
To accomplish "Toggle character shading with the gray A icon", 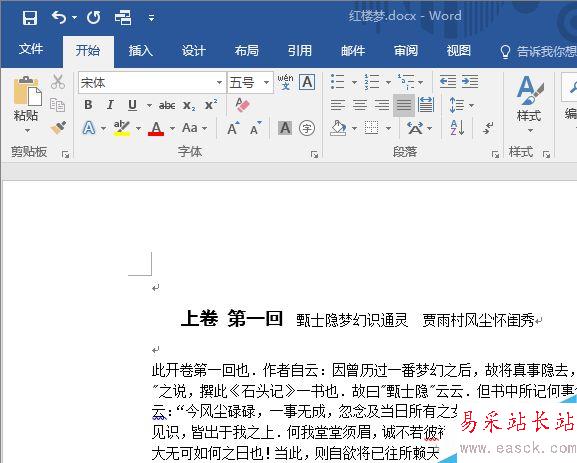I will [285, 128].
